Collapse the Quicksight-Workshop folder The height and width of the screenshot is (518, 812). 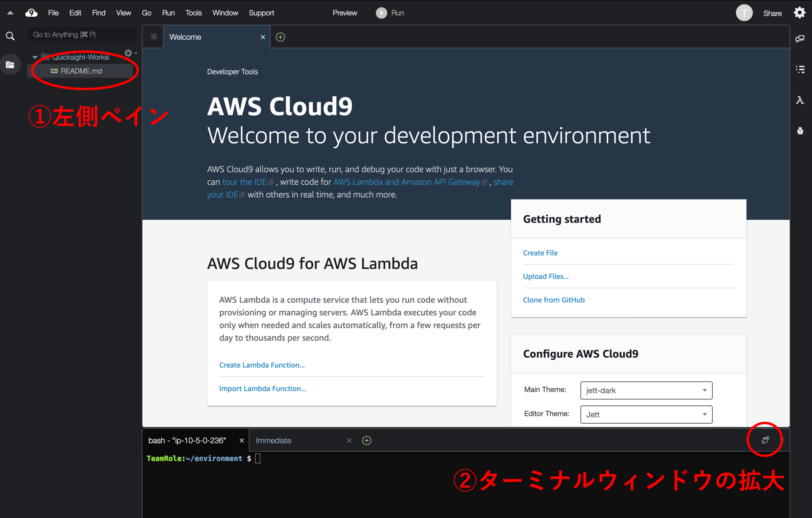pos(35,57)
